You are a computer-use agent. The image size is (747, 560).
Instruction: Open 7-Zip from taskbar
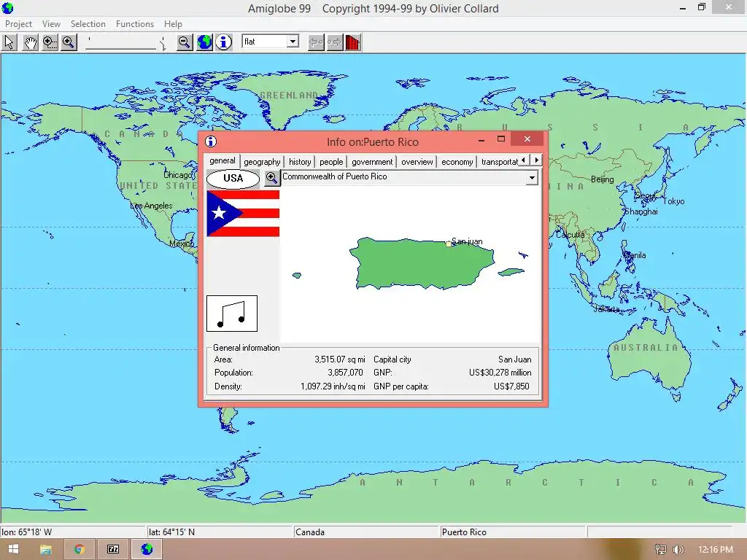pos(113,549)
